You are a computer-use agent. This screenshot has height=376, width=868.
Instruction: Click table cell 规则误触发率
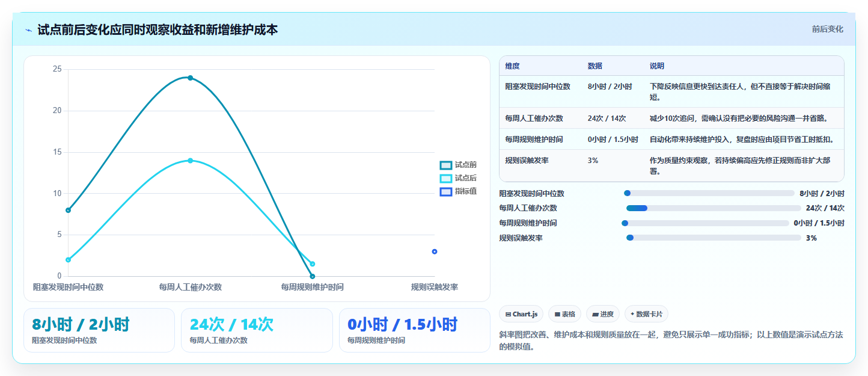(527, 161)
